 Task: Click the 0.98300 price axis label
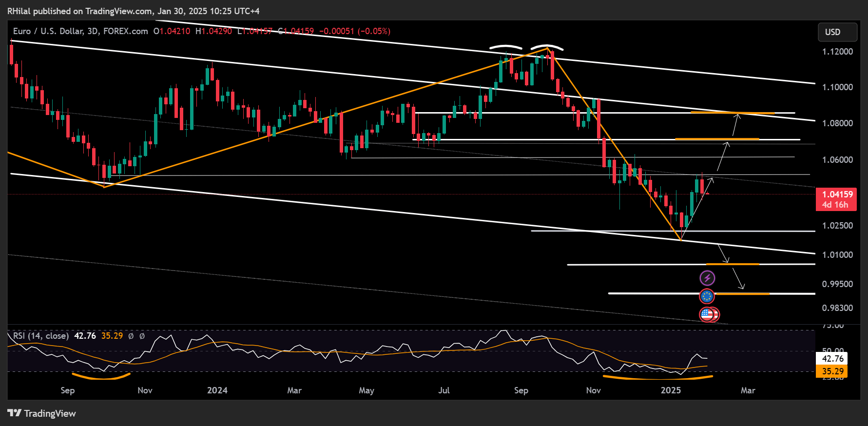[837, 308]
